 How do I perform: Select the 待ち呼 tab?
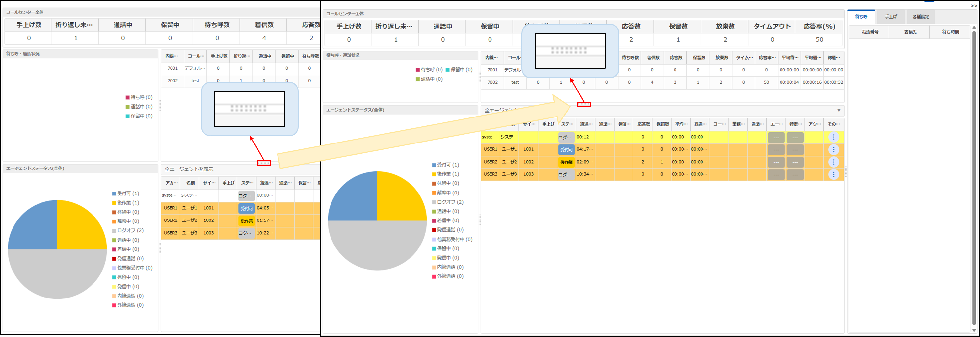coord(861,17)
